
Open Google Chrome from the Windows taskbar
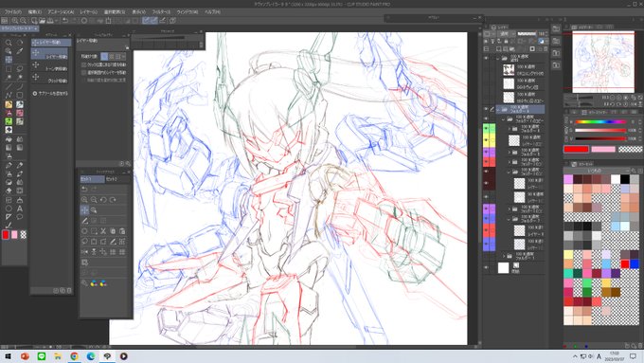(74, 356)
